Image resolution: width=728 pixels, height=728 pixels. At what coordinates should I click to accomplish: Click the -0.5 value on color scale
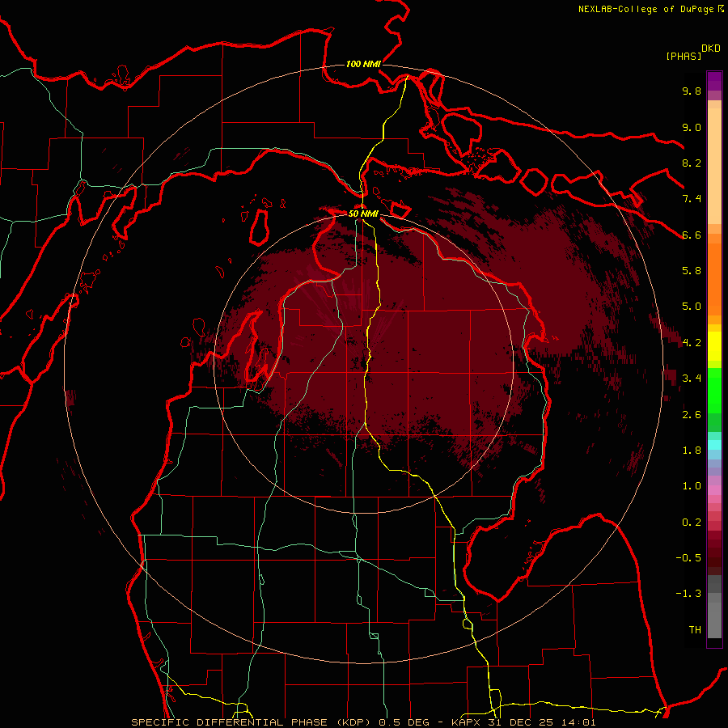click(688, 558)
